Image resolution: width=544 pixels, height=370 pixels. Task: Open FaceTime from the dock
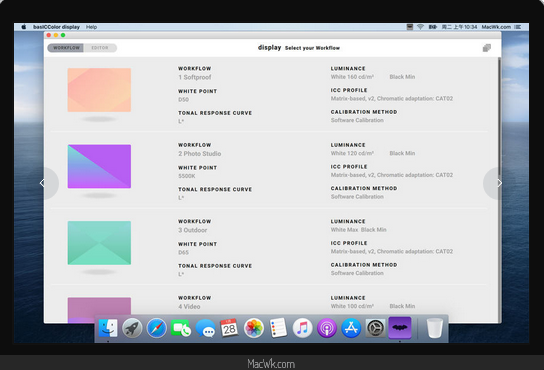click(x=181, y=328)
